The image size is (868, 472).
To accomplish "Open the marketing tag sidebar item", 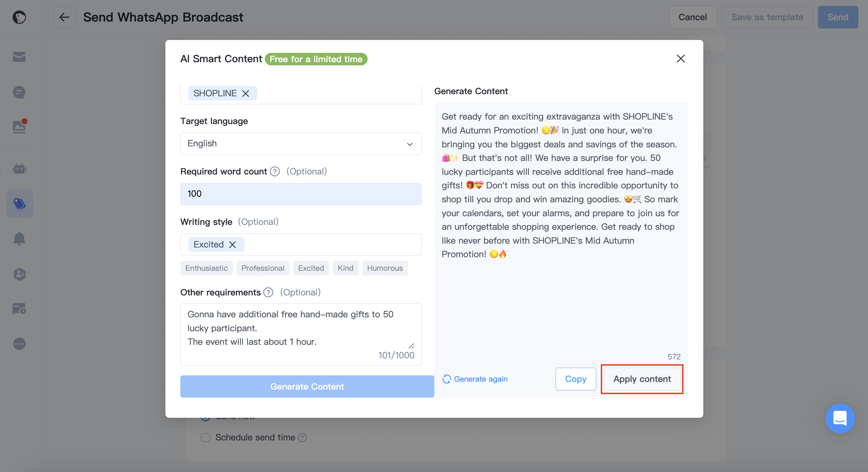I will [19, 204].
